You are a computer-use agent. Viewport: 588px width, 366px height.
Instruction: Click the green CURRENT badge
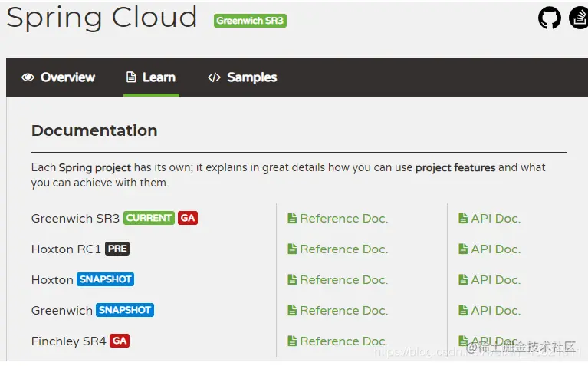tap(149, 218)
